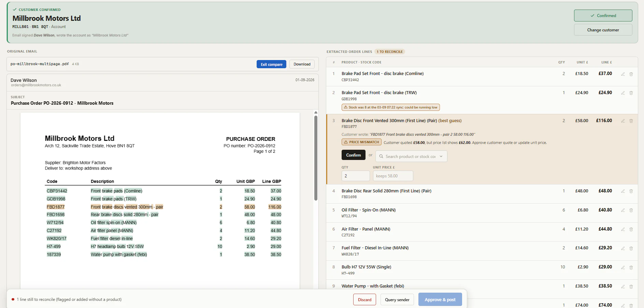Open the product or stock code search dropdown
Viewport: 644px width, 308px height.
(411, 156)
